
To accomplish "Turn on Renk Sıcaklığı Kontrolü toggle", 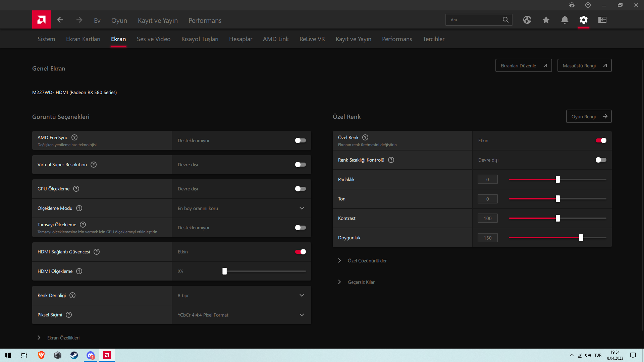I will [x=601, y=160].
